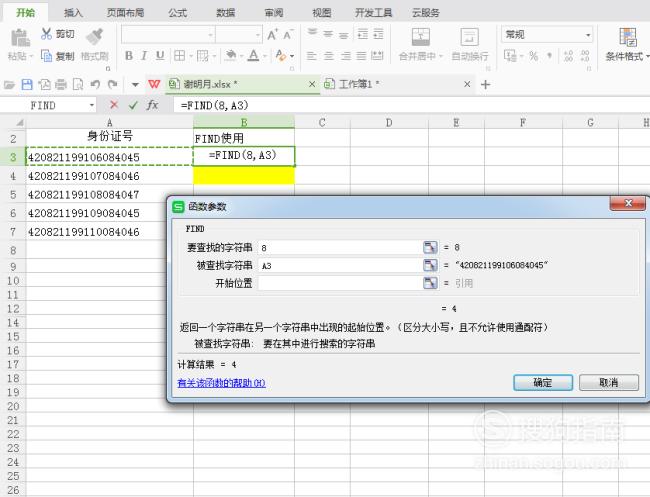Open the 有关该函数的帮助 link
The image size is (650, 497).
tap(221, 383)
